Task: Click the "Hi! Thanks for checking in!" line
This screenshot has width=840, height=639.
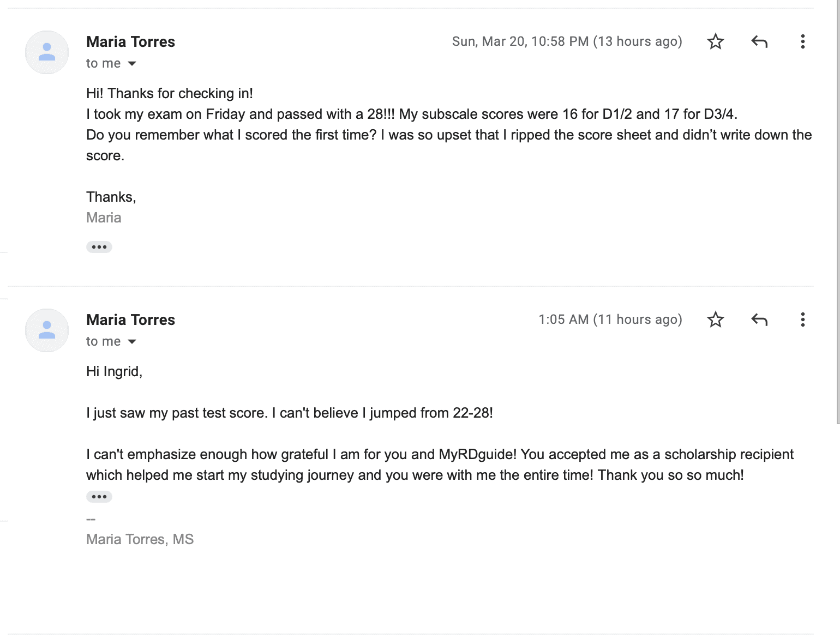Action: 169,93
